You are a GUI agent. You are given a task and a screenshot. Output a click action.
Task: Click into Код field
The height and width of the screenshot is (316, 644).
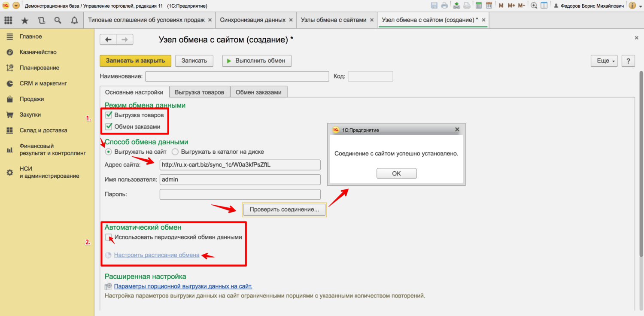[370, 76]
